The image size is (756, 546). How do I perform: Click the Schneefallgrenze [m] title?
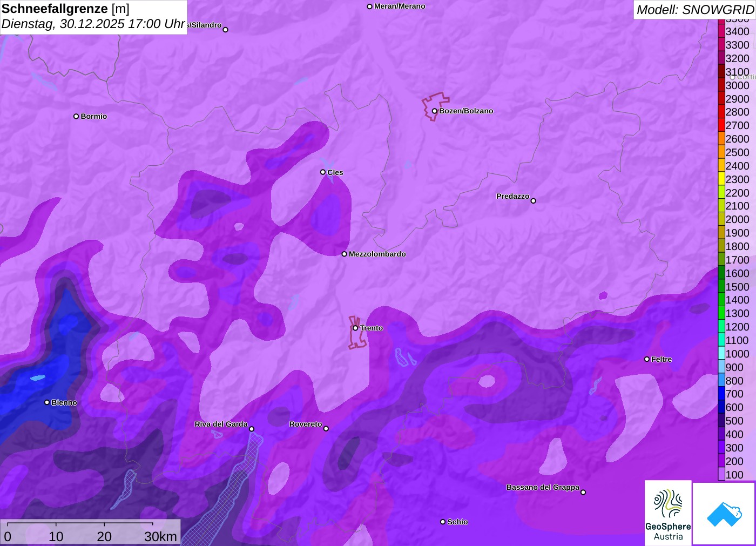coord(65,9)
